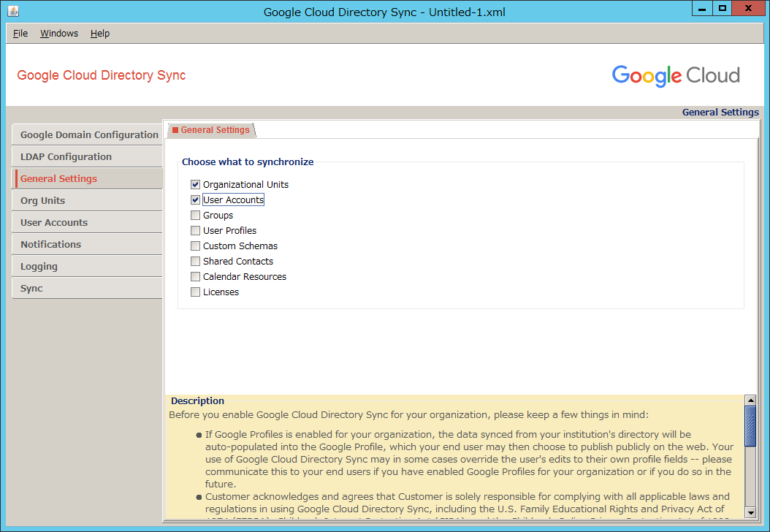Viewport: 770px width, 532px height.
Task: Click the description scrollbar up arrow
Action: pyautogui.click(x=750, y=400)
